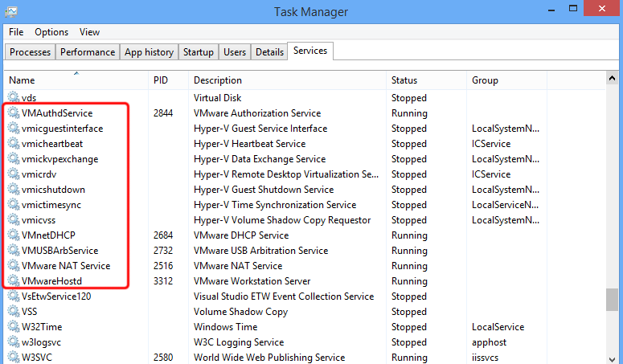Open the File menu

16,32
